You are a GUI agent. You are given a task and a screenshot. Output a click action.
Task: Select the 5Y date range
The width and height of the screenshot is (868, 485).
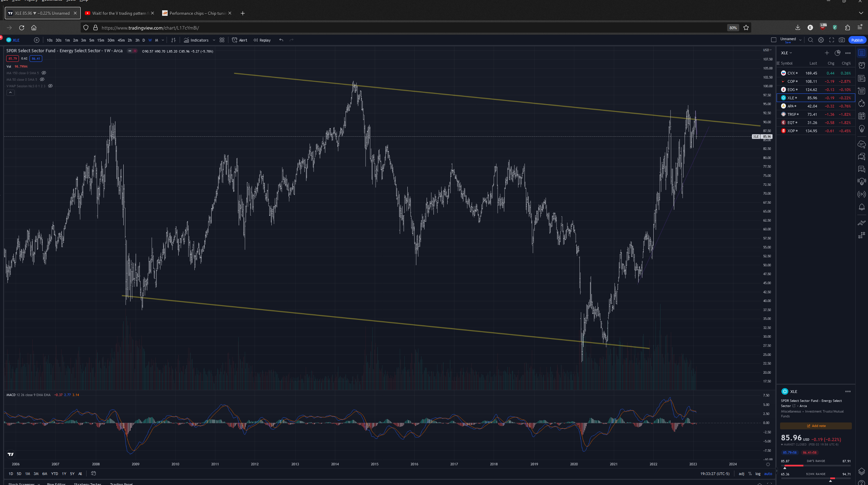(72, 474)
